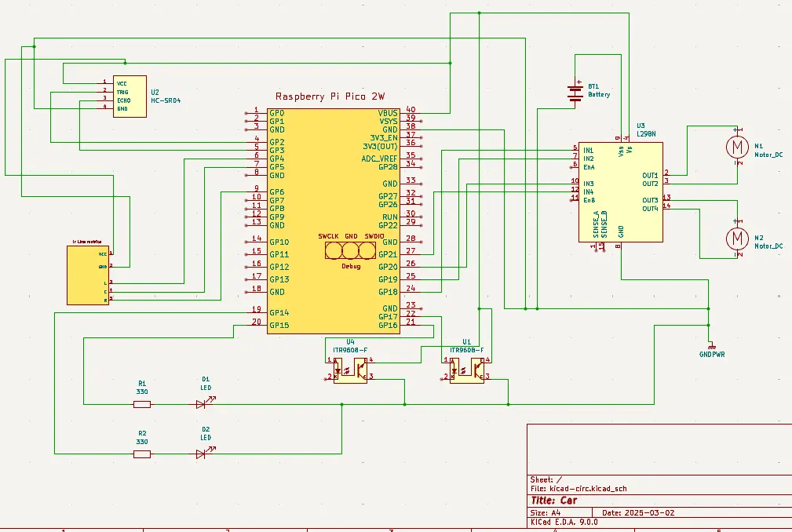792x532 pixels.
Task: Click the GP22 pin label
Action: point(389,225)
